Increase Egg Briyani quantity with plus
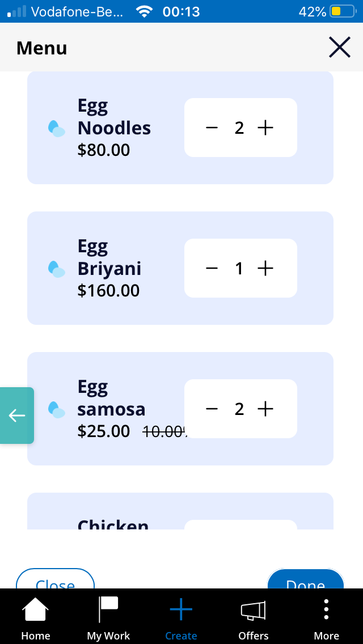Viewport: 363px width, 644px height. click(x=265, y=269)
